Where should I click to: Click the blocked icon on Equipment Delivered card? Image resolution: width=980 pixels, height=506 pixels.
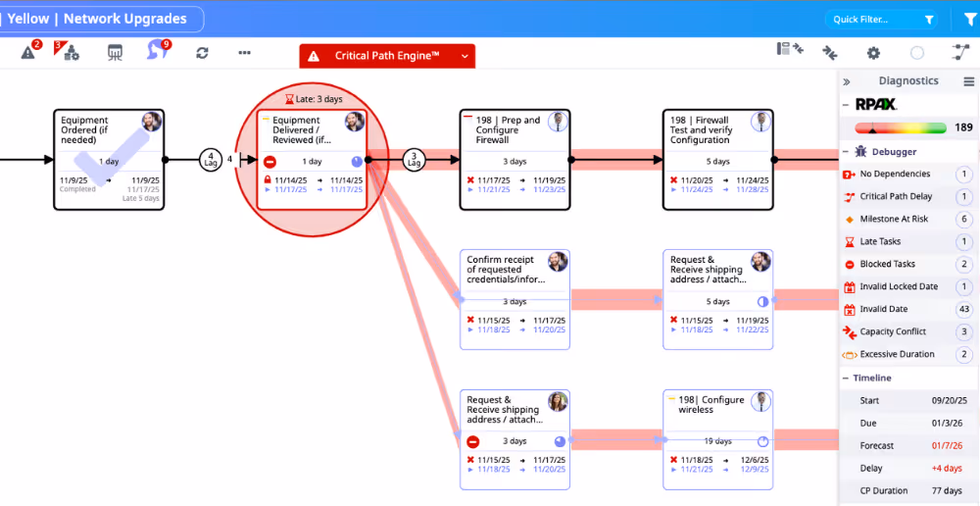(269, 162)
